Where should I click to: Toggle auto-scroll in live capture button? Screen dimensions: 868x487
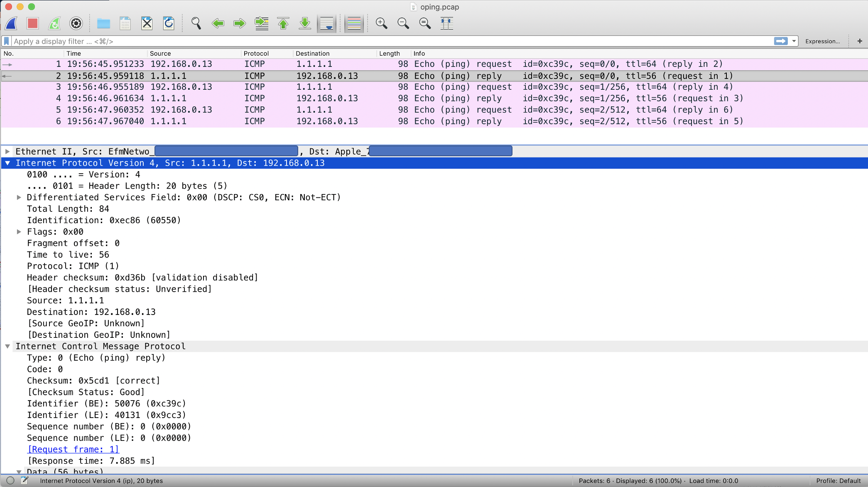(327, 23)
